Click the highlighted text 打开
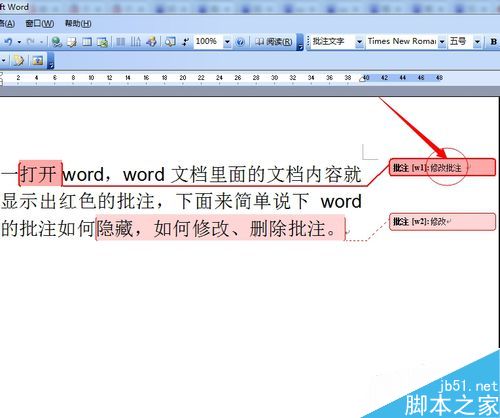Viewport: 500px width, 418px height. click(40, 174)
